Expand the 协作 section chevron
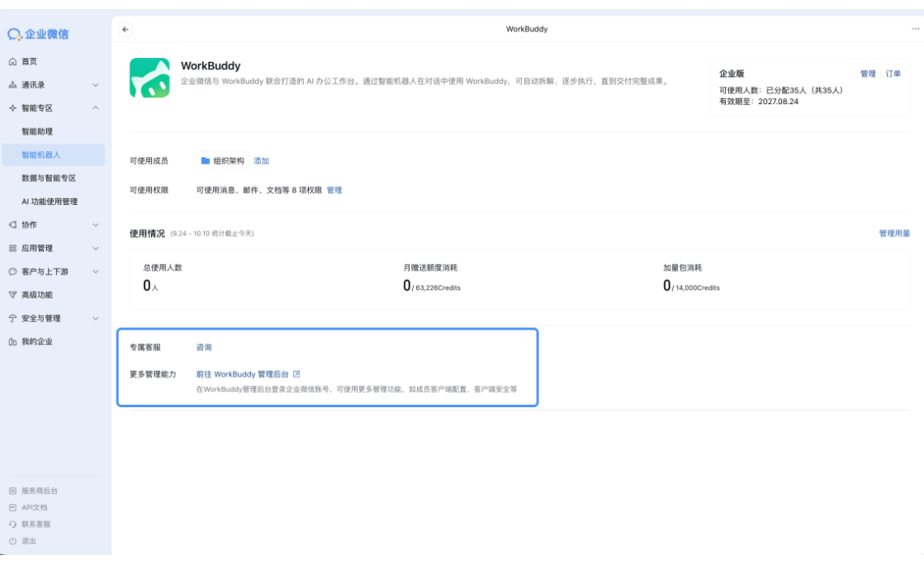This screenshot has width=924, height=565. point(96,225)
